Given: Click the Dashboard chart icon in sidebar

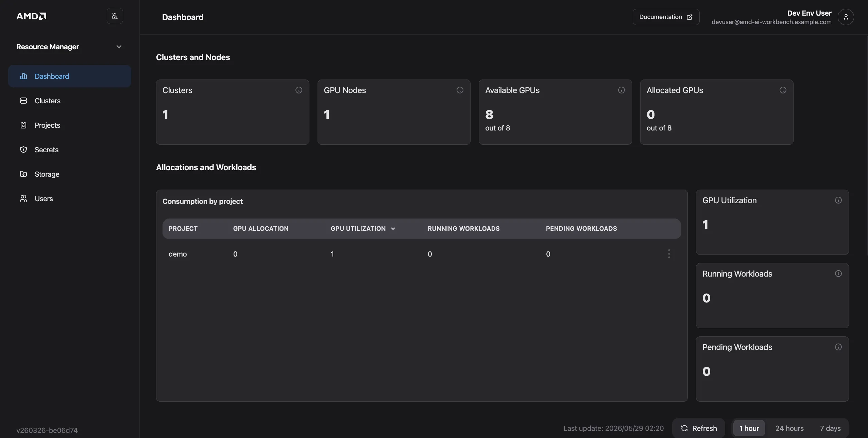Looking at the screenshot, I should click(x=23, y=76).
